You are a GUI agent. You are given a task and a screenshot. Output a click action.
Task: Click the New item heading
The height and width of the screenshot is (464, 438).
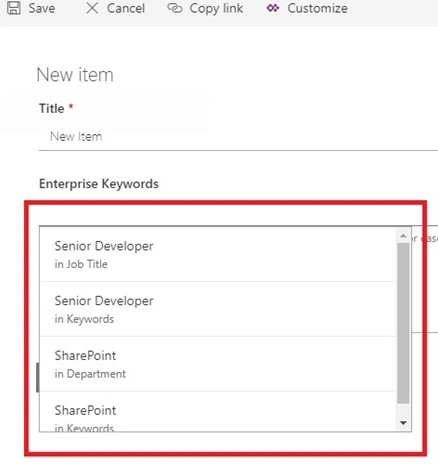pyautogui.click(x=75, y=75)
